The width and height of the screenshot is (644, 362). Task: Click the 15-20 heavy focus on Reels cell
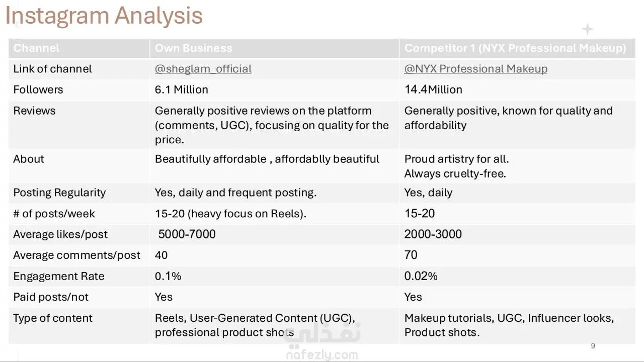[x=230, y=214]
